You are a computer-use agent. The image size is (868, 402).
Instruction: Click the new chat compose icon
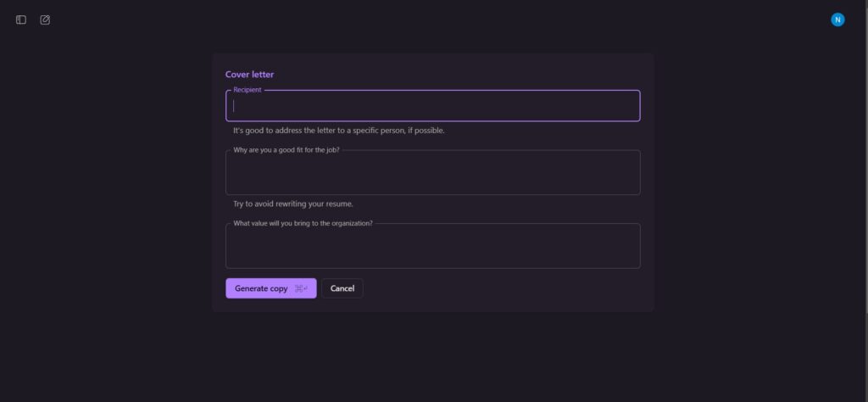click(45, 20)
